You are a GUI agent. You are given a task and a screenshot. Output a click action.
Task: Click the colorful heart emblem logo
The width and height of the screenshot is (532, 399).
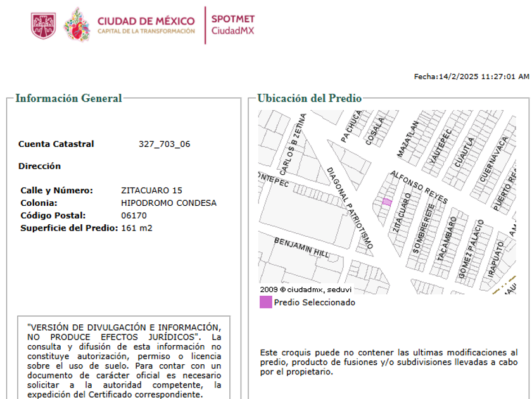(x=77, y=25)
